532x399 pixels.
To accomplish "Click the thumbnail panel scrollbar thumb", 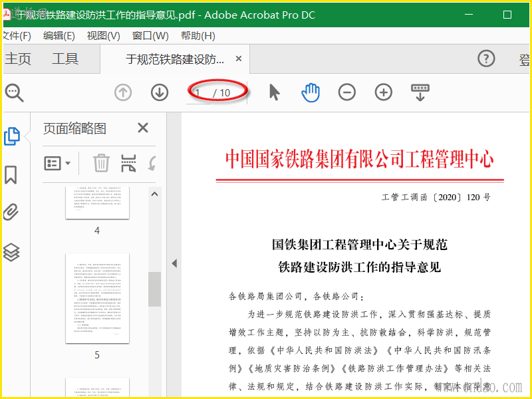I will (154, 289).
